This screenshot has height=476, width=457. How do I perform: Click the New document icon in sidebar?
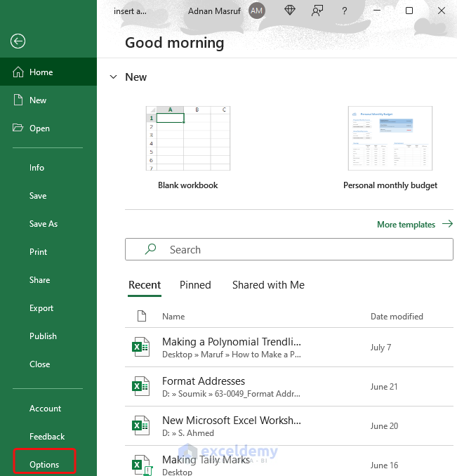(x=18, y=100)
